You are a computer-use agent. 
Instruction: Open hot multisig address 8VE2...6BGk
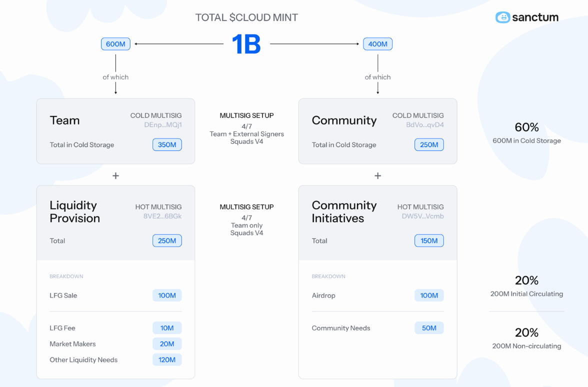click(x=162, y=216)
